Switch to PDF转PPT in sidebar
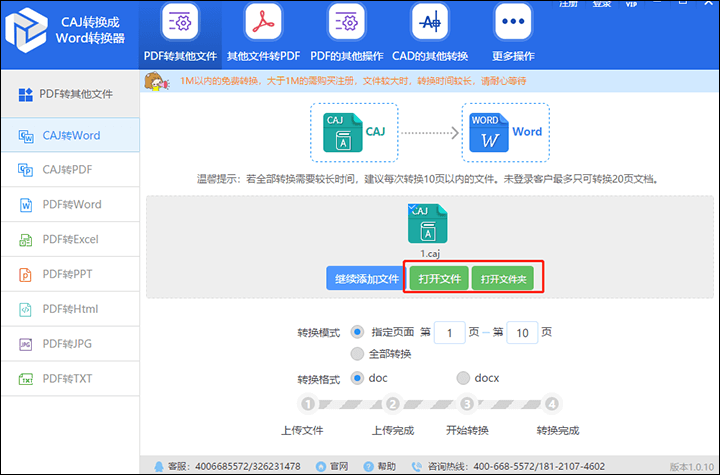Screen dimensions: 720x475 pos(70,275)
